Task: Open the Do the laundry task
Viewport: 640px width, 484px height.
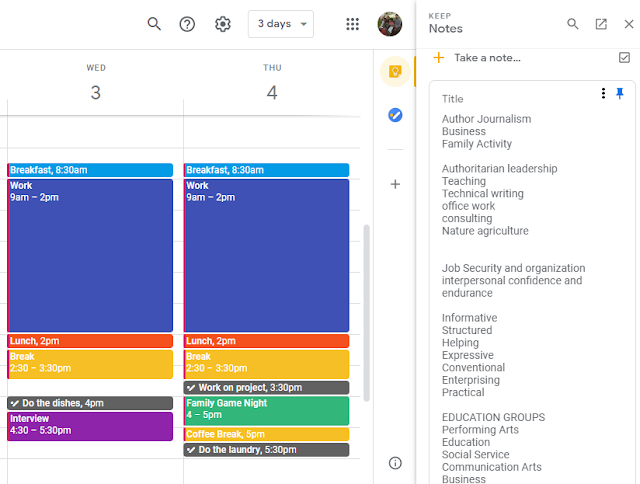Action: (x=267, y=450)
